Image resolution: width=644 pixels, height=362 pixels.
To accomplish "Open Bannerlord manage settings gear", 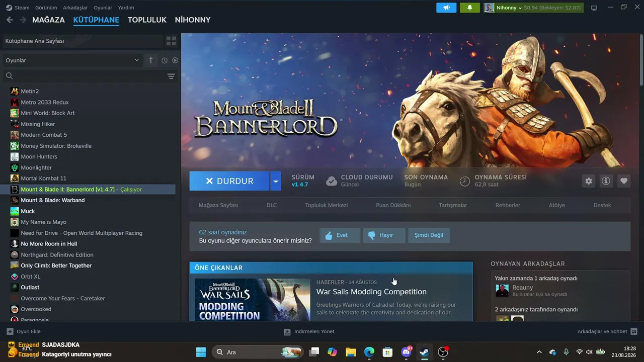I will point(589,181).
